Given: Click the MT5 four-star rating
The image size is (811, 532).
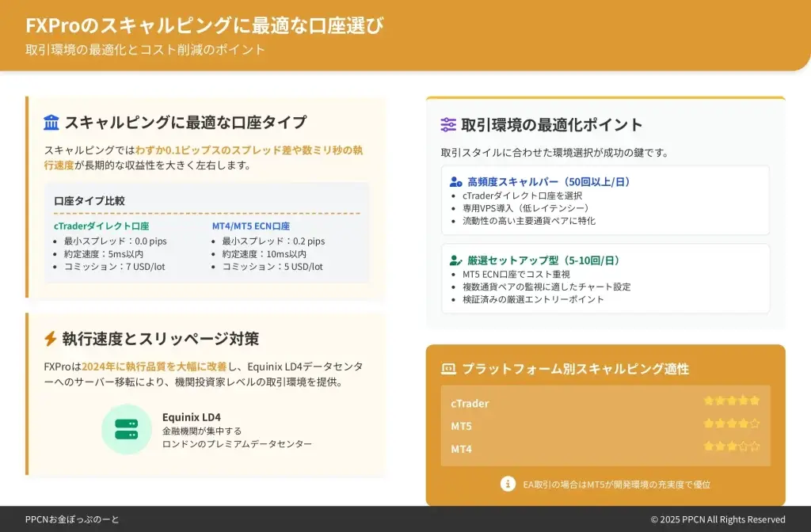Looking at the screenshot, I should pyautogui.click(x=731, y=424).
